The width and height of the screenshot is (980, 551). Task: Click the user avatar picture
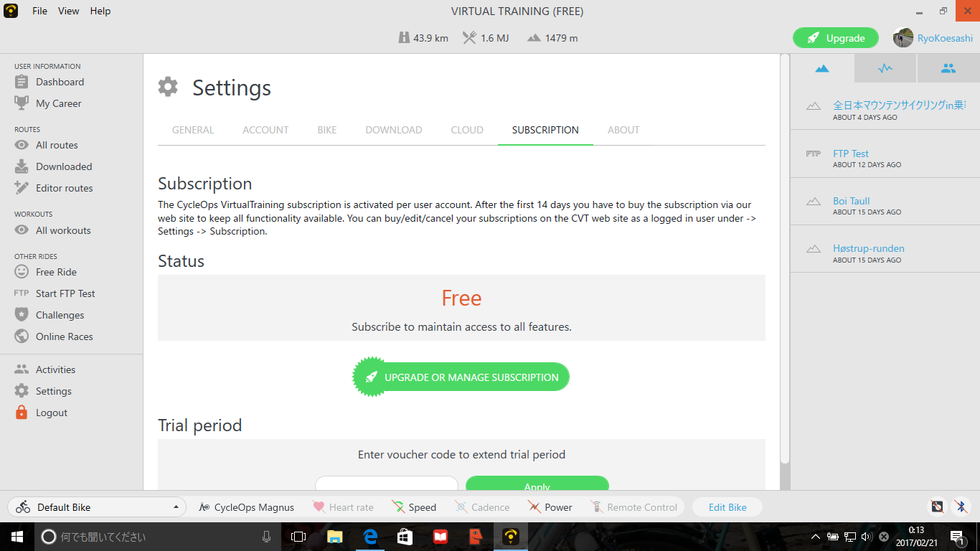[x=903, y=38]
